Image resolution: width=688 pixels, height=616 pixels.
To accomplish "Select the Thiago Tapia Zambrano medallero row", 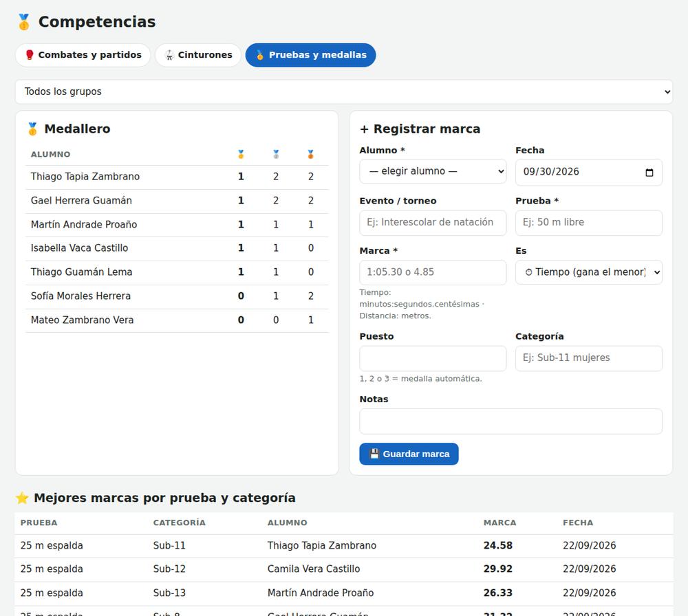I will [x=177, y=177].
